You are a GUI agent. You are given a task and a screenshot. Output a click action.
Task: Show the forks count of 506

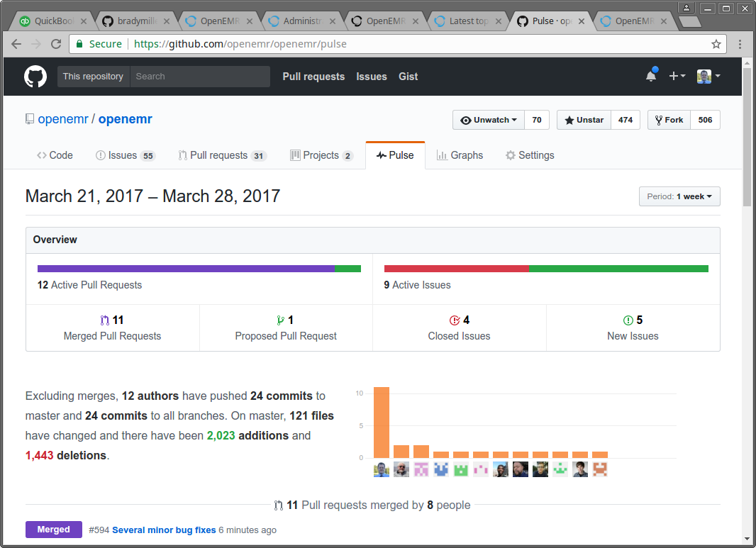coord(705,120)
